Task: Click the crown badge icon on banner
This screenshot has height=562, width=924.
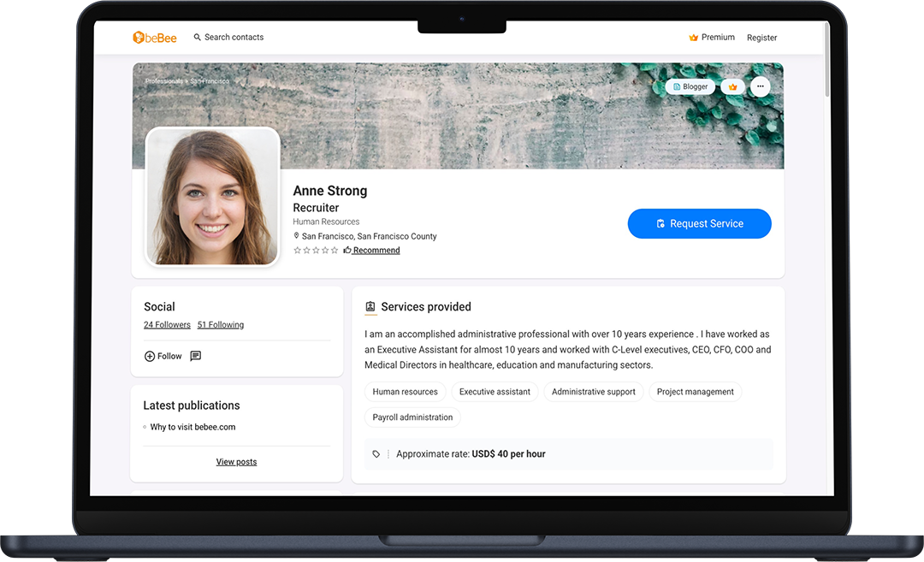Action: pos(732,86)
